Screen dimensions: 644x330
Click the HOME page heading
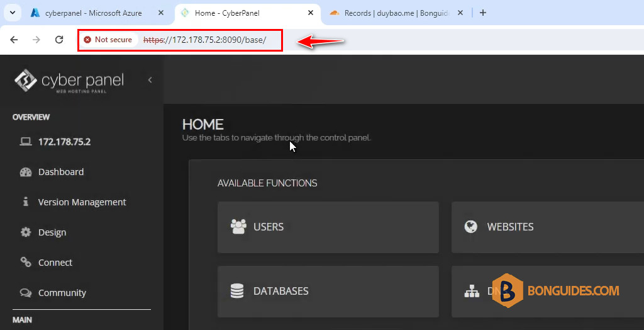tap(203, 124)
